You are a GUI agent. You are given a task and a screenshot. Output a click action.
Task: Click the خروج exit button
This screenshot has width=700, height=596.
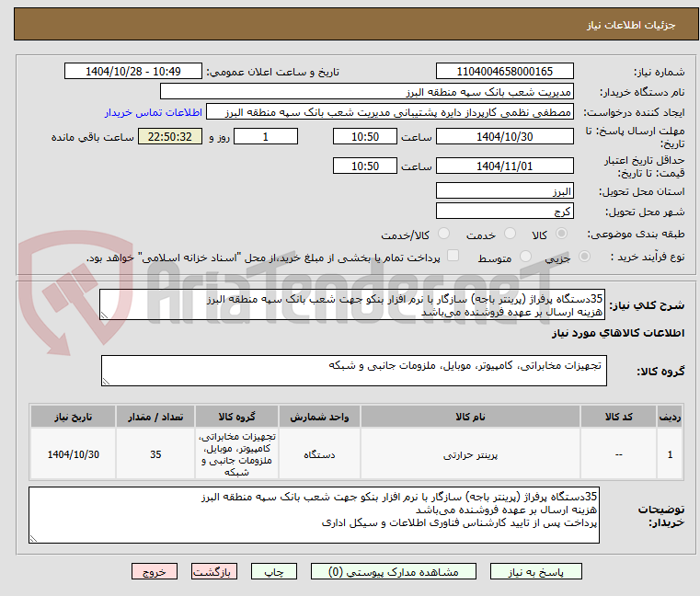(x=154, y=571)
